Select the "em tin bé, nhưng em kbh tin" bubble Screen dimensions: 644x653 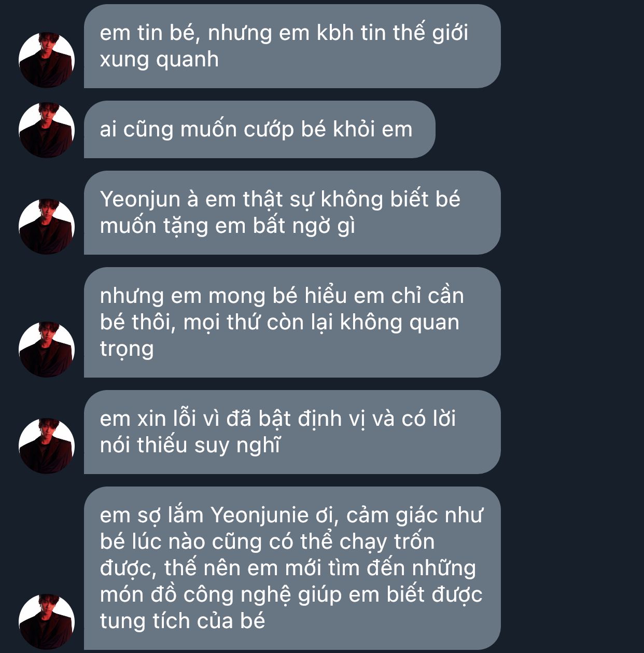coord(292,46)
